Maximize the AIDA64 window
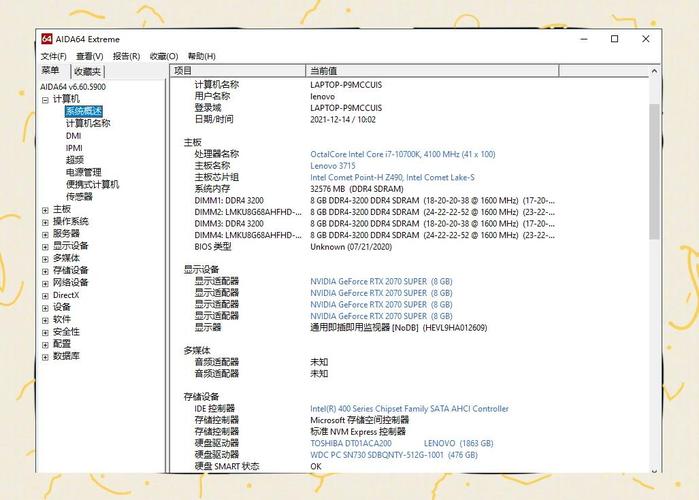The height and width of the screenshot is (500, 699). point(614,39)
